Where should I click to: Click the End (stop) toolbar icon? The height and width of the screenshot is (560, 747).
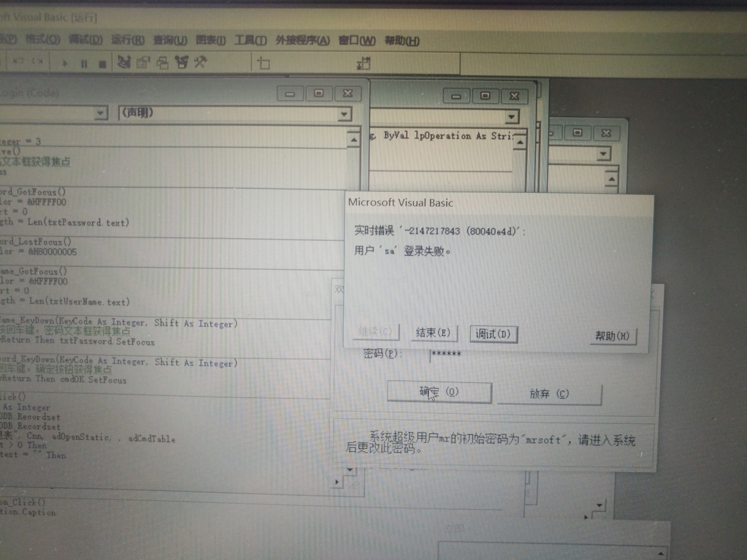pos(102,64)
